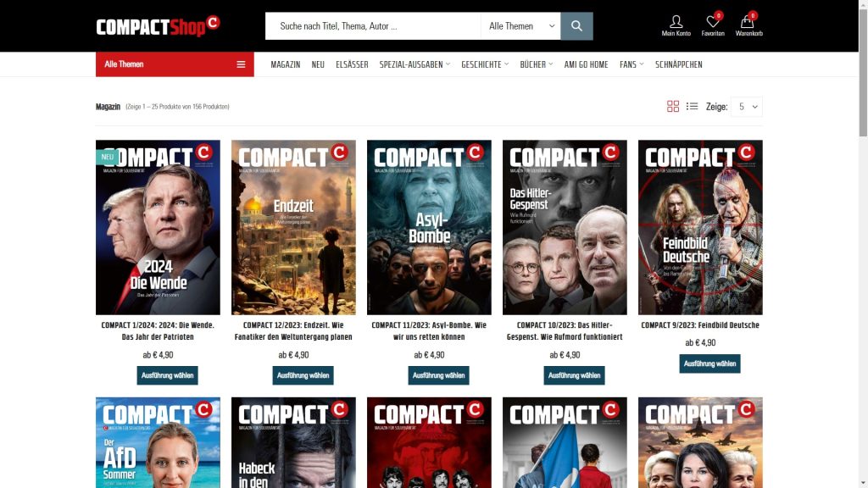868x488 pixels.
Task: Open Alle Themen category dropdown in search
Action: tap(521, 26)
